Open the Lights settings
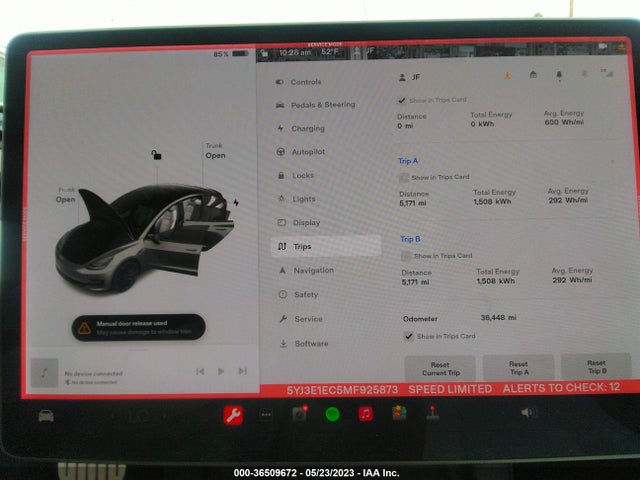 [297, 199]
